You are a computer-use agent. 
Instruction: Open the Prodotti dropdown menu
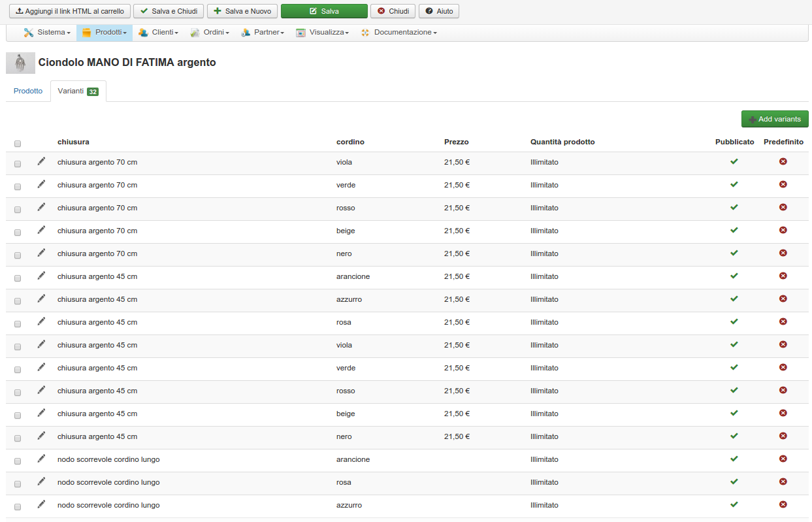pyautogui.click(x=105, y=33)
